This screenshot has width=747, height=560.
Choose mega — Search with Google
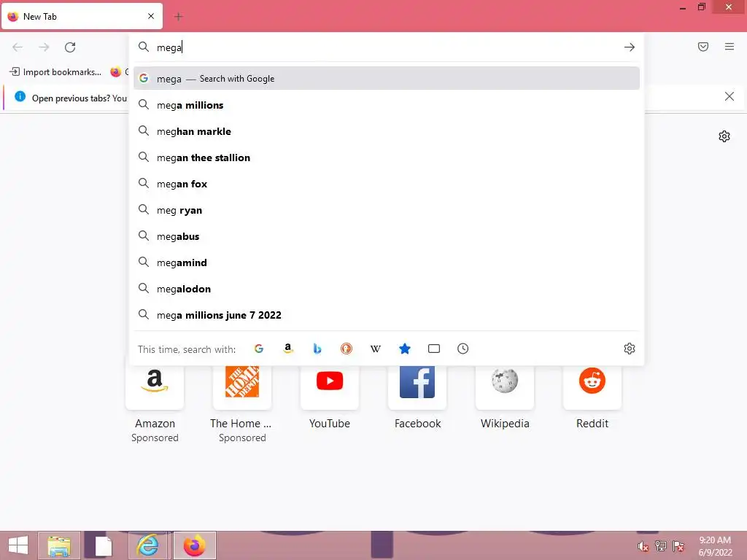[x=387, y=79]
